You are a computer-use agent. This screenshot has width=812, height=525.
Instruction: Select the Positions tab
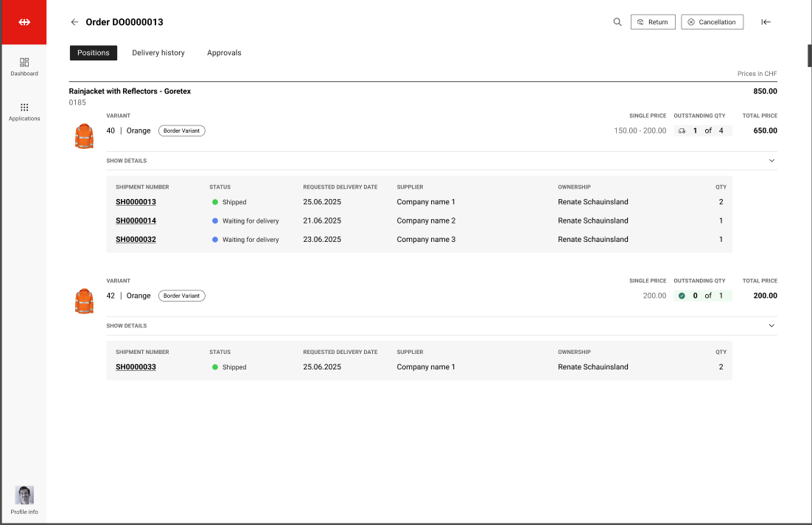click(94, 53)
